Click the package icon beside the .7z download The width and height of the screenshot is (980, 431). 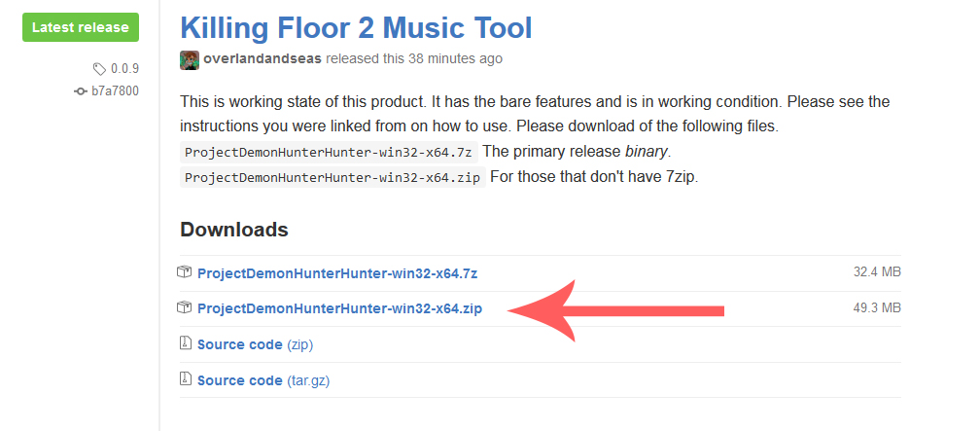tap(185, 272)
